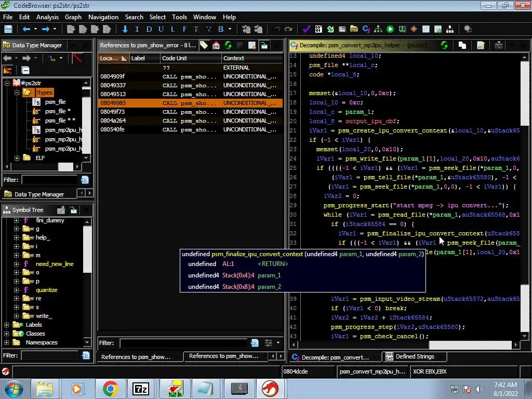Select the quantize function in Symbol Tree
Viewport: 532px width, 399px height.
coord(46,290)
